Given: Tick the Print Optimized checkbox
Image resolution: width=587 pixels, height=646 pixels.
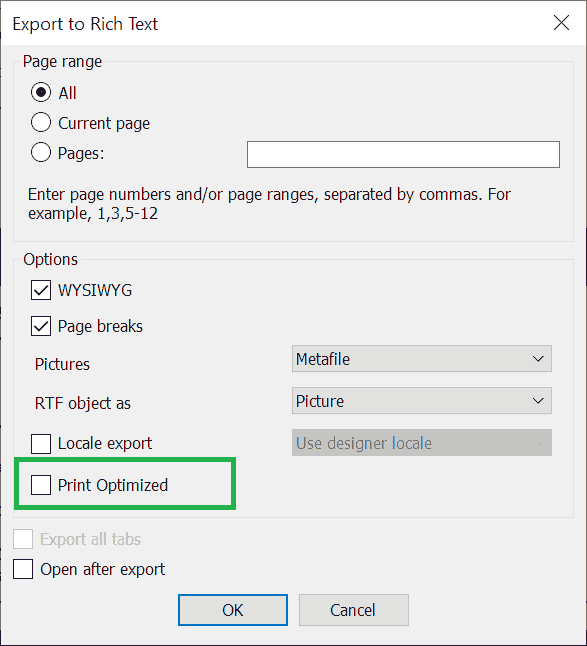Looking at the screenshot, I should coord(41,485).
